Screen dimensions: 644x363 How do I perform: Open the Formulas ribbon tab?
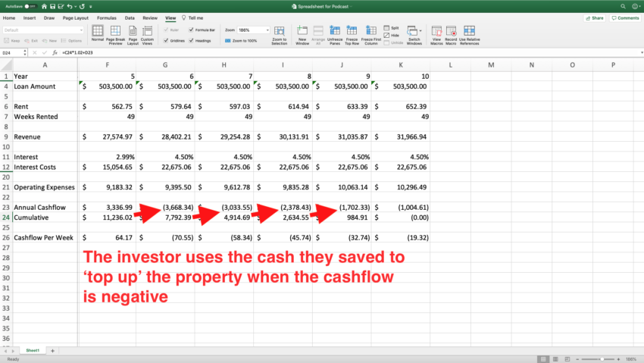(107, 18)
